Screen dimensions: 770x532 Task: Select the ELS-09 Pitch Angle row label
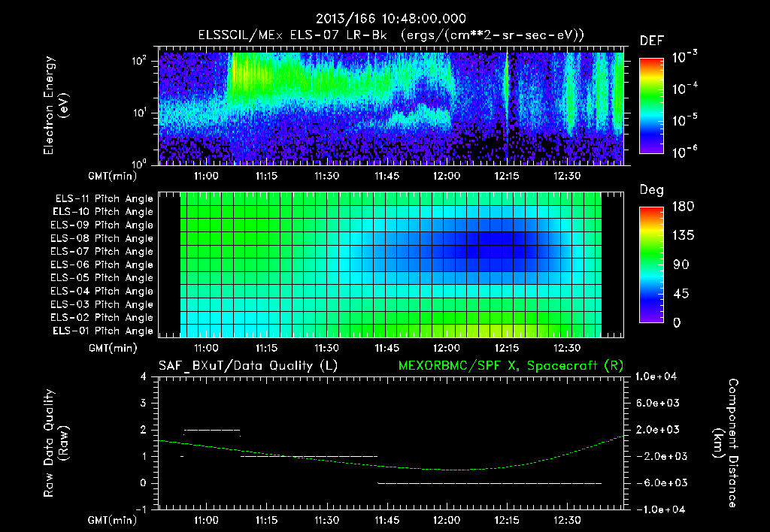click(x=102, y=225)
